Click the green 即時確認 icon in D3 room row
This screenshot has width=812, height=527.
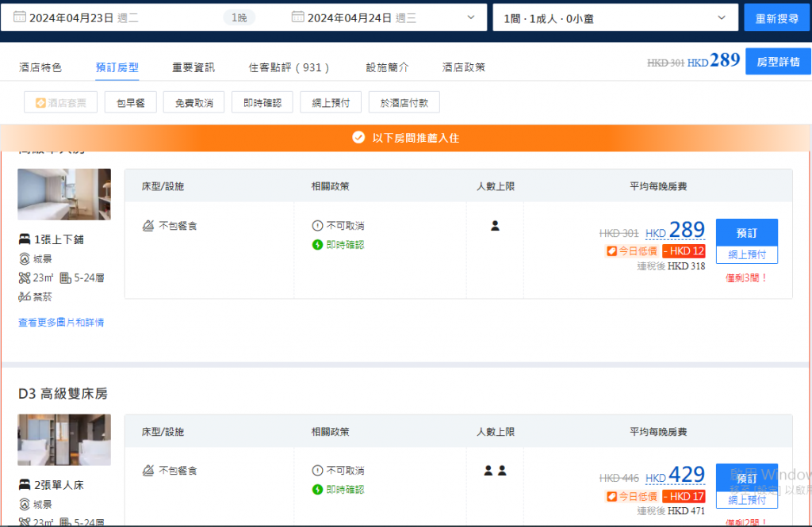(317, 489)
